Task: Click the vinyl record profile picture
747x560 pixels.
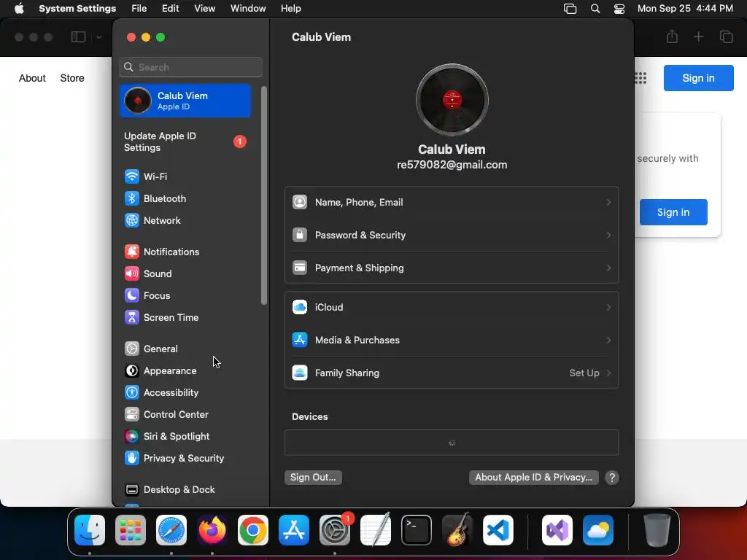Action: pyautogui.click(x=452, y=100)
